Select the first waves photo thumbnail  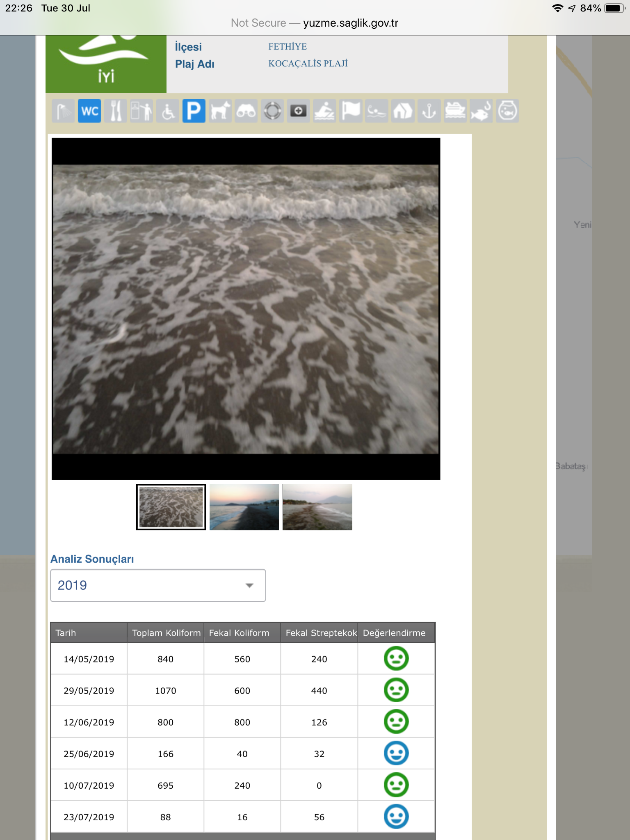pos(171,507)
